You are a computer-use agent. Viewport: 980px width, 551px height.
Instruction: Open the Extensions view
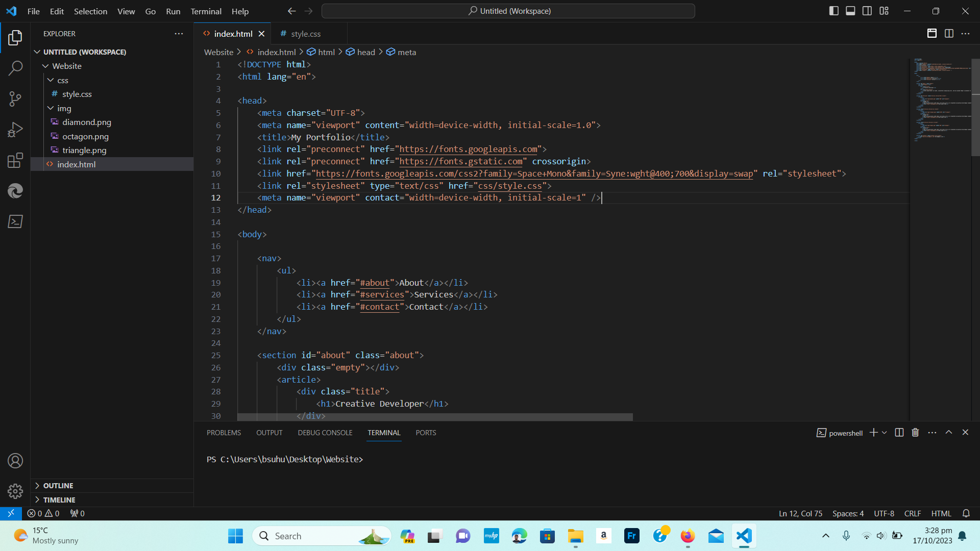(15, 160)
